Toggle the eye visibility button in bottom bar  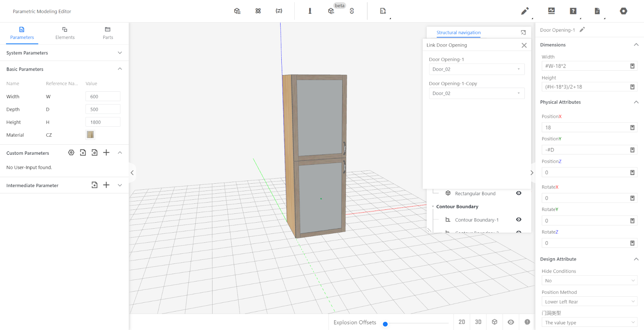(511, 322)
